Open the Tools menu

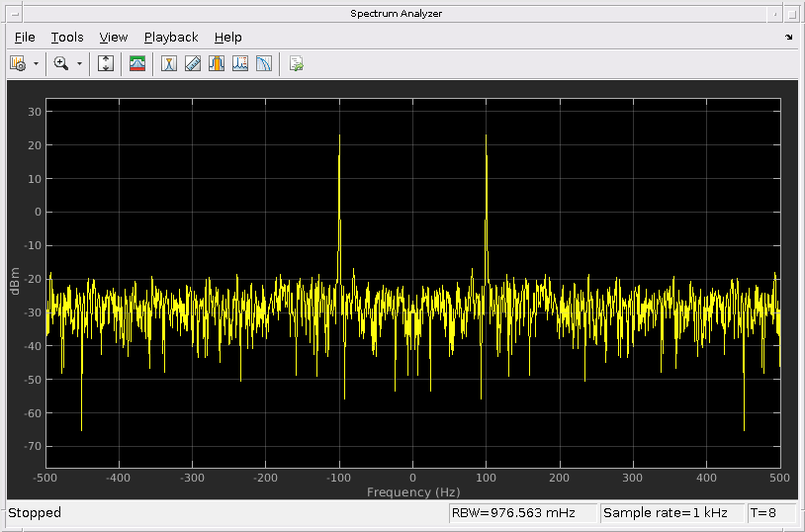coord(67,38)
